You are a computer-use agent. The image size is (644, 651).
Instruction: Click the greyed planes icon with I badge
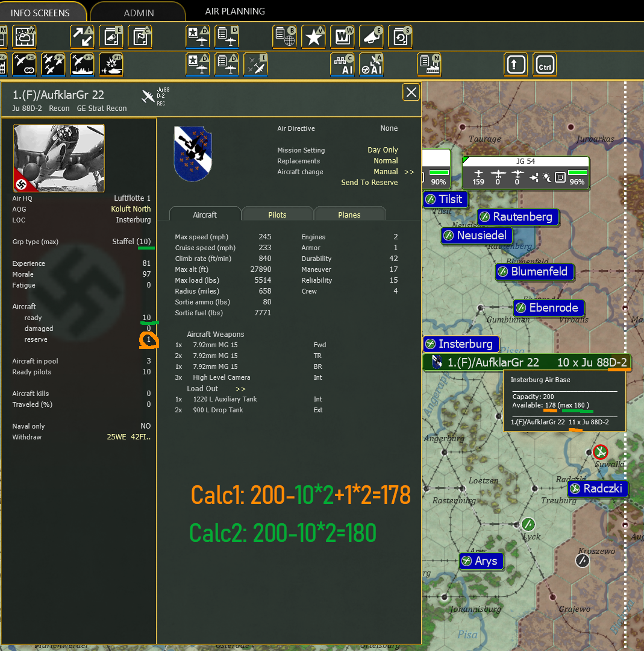[x=255, y=64]
